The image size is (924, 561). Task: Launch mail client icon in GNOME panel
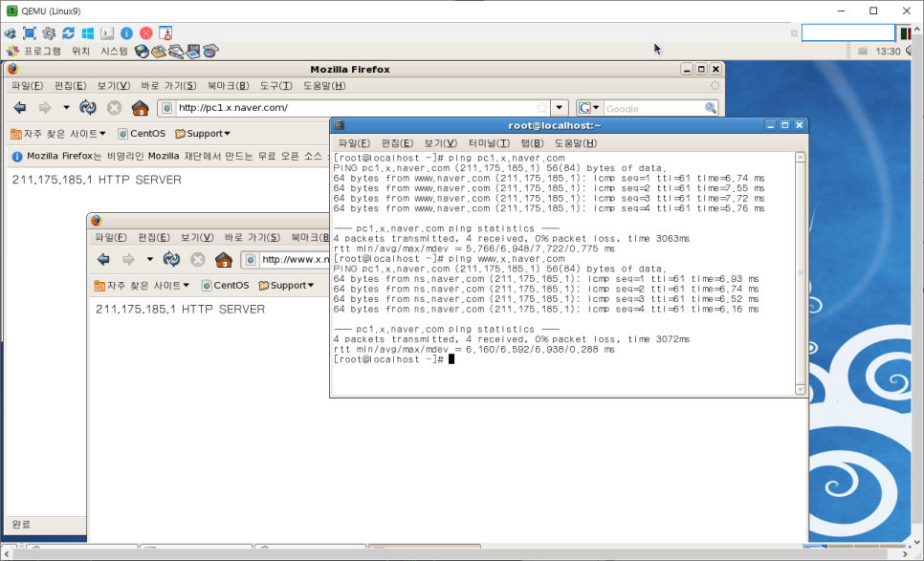(159, 52)
